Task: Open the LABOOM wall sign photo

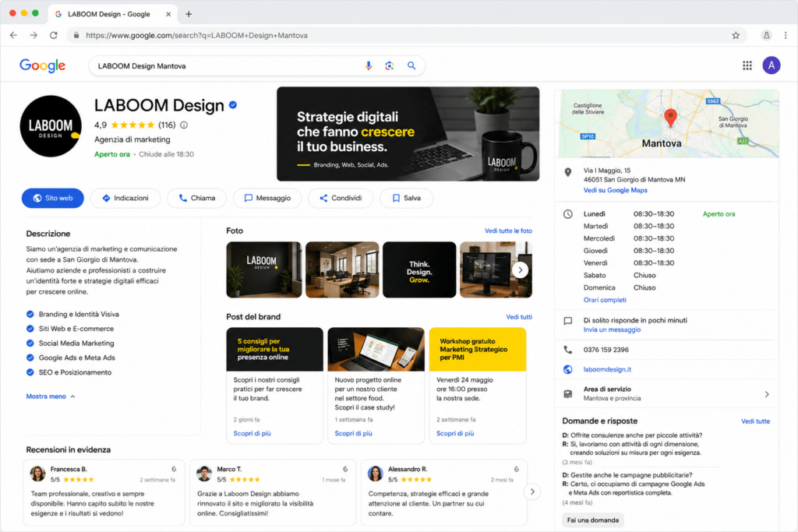Action: coord(264,270)
